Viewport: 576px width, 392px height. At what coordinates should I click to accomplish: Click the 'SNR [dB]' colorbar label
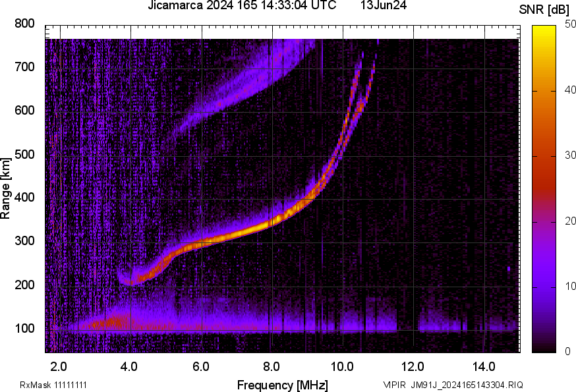click(544, 10)
